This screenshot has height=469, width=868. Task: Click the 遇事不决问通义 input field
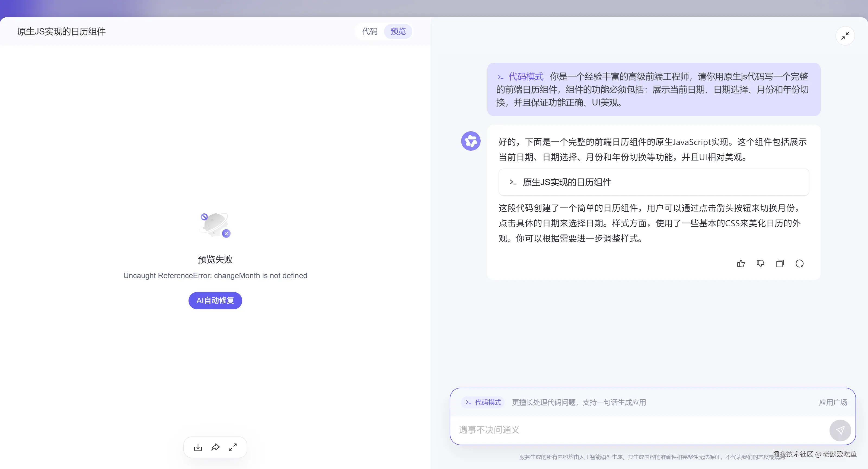tap(607, 430)
